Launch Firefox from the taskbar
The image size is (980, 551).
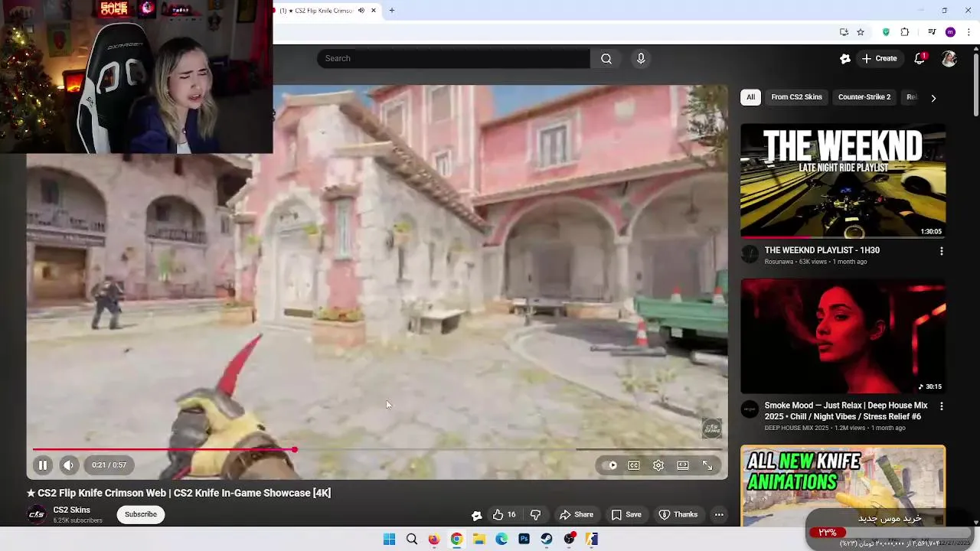click(x=434, y=540)
